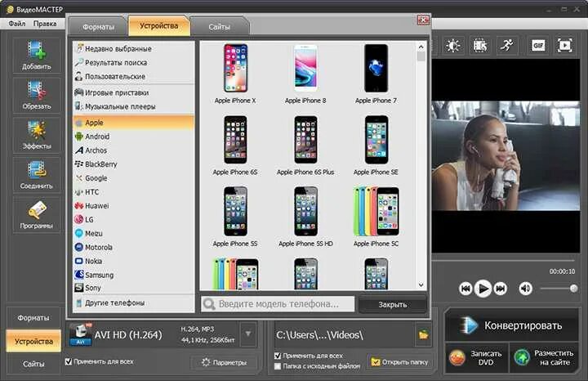
Task: Select Музыкальные плееры category
Action: coord(133,106)
